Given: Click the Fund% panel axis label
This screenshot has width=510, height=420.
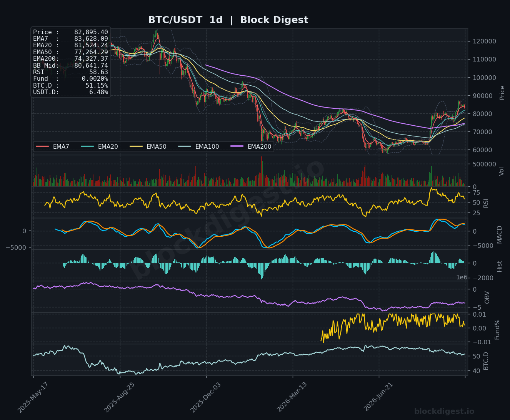Looking at the screenshot, I should pos(497,329).
